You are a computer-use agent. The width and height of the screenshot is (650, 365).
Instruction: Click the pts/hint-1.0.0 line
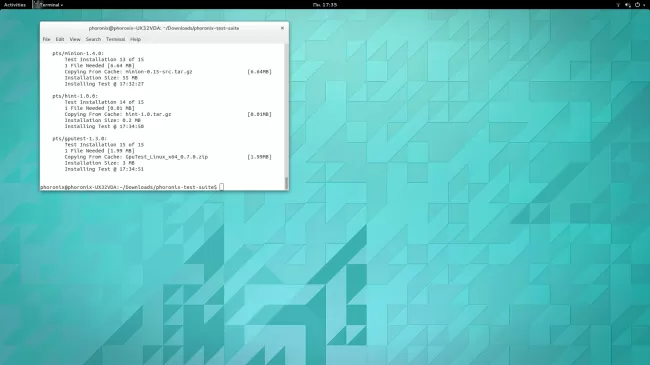point(75,96)
